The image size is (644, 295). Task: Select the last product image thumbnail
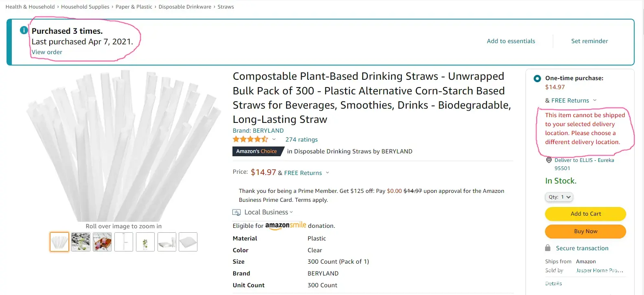(x=188, y=242)
